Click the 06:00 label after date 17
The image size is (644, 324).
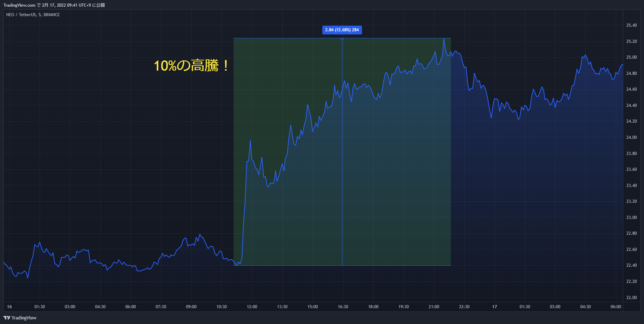(616, 307)
